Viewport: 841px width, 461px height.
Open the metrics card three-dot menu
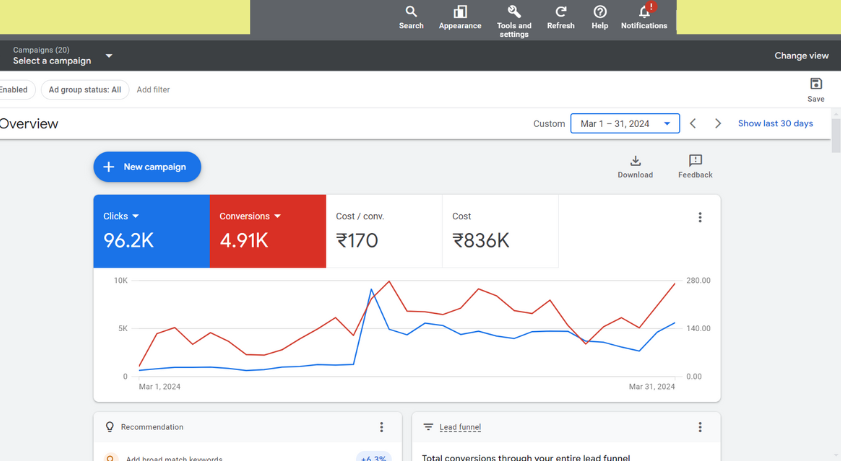tap(700, 218)
